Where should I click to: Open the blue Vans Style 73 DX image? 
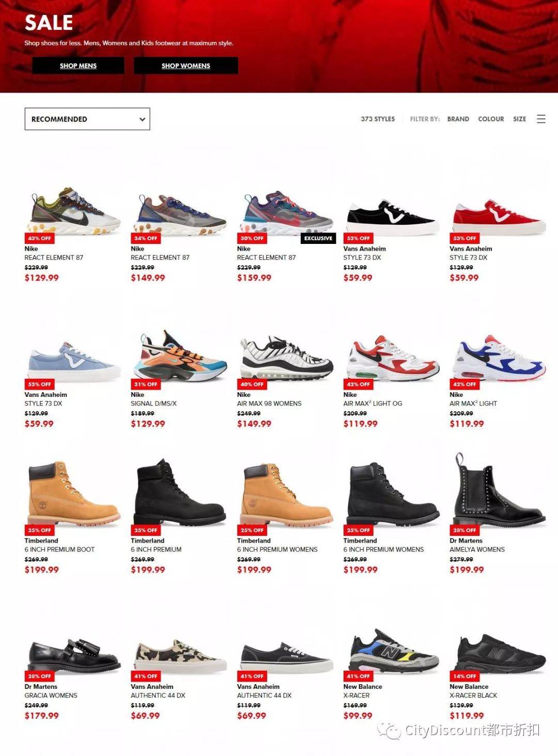point(72,360)
